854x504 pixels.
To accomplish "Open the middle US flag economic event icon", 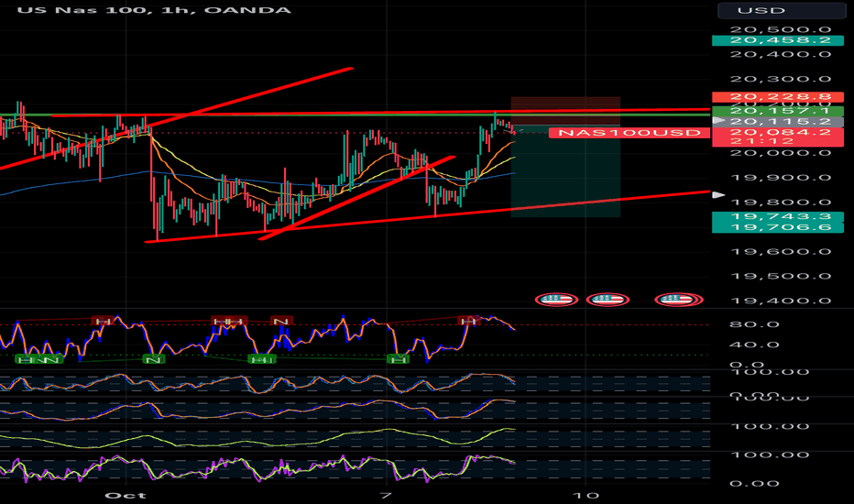I will tap(608, 299).
